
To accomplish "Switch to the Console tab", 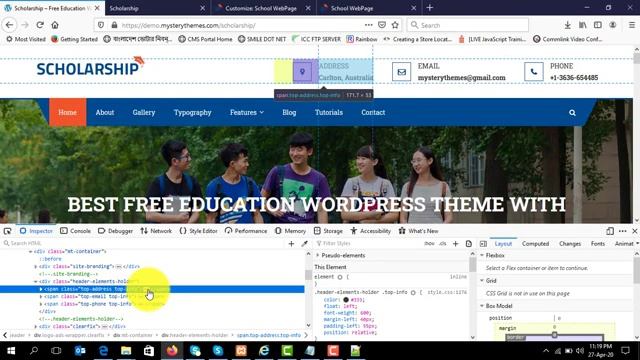I will 76,231.
